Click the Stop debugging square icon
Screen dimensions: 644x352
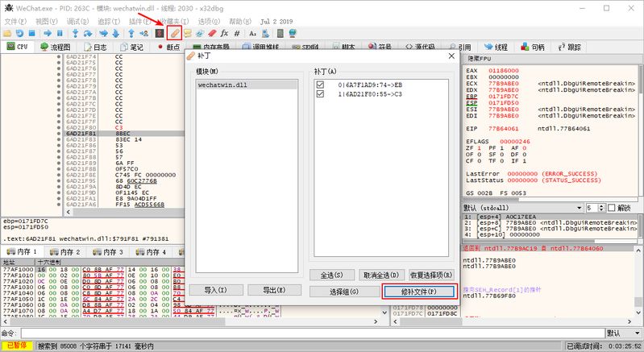click(x=32, y=33)
